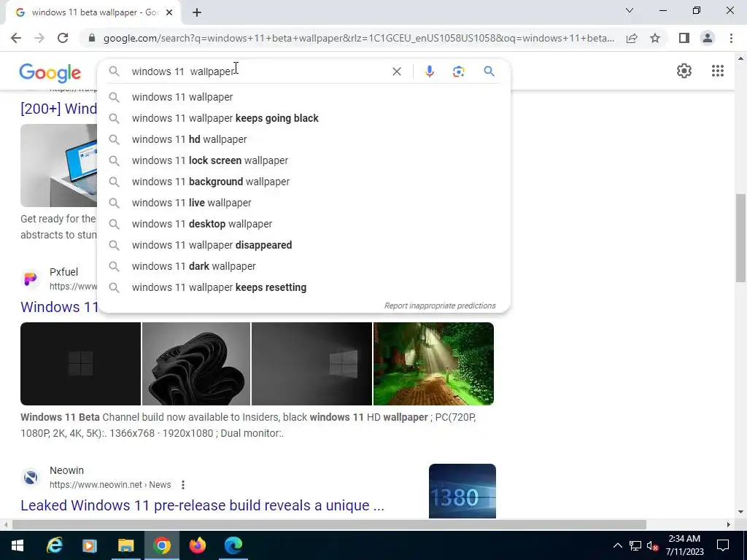Image resolution: width=747 pixels, height=560 pixels.
Task: Close the windows 11 beta wallpaper tab
Action: pyautogui.click(x=169, y=12)
